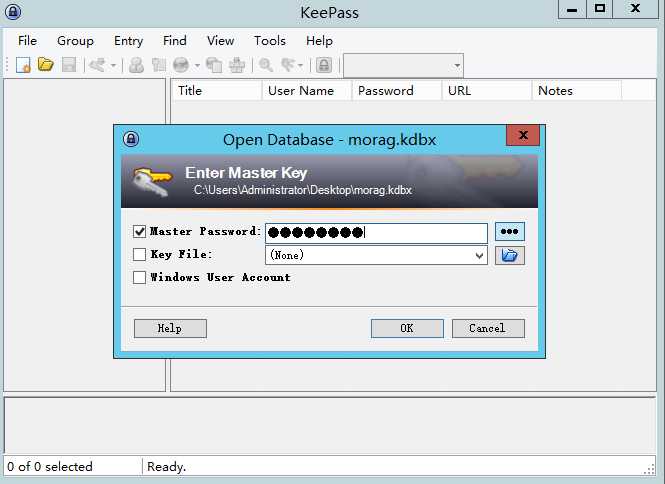Image resolution: width=665 pixels, height=484 pixels.
Task: Click the Save database toolbar icon
Action: pos(69,65)
